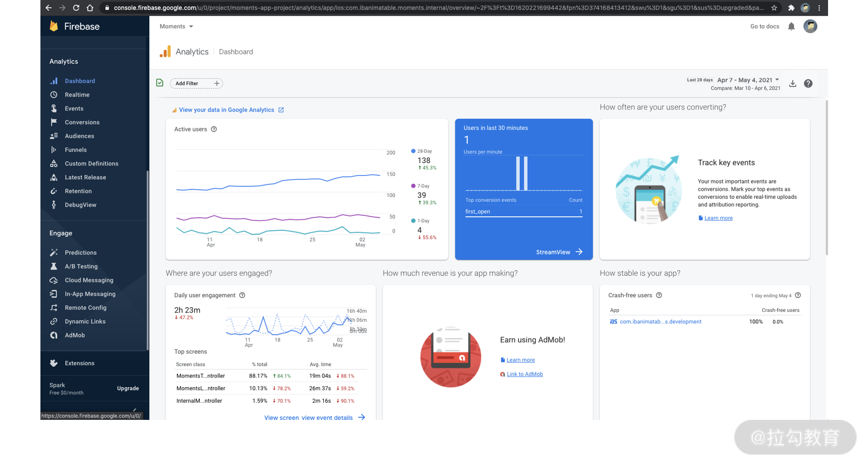Screen dimensions: 868x466
Task: Click MomentsT...ntroller screen class row
Action: 271,376
